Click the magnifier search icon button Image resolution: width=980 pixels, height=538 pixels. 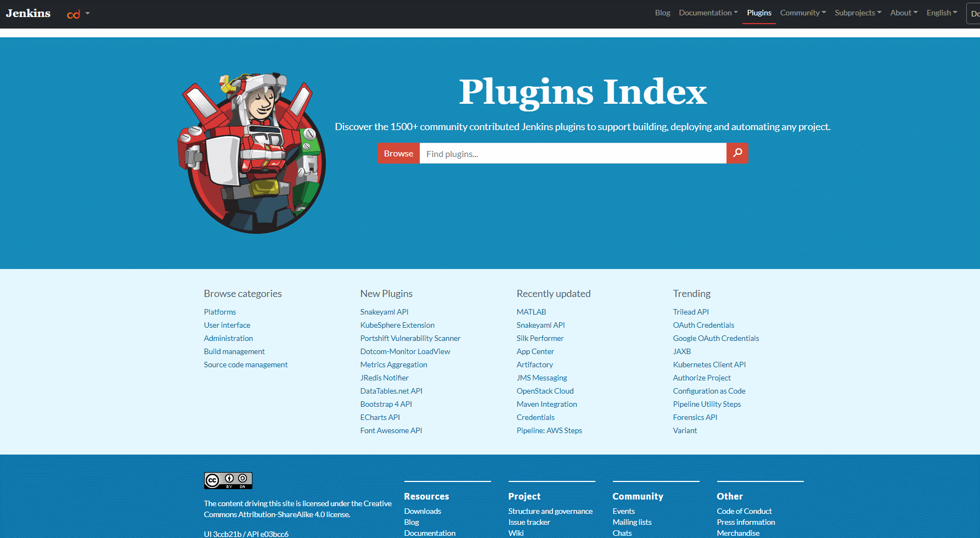737,153
